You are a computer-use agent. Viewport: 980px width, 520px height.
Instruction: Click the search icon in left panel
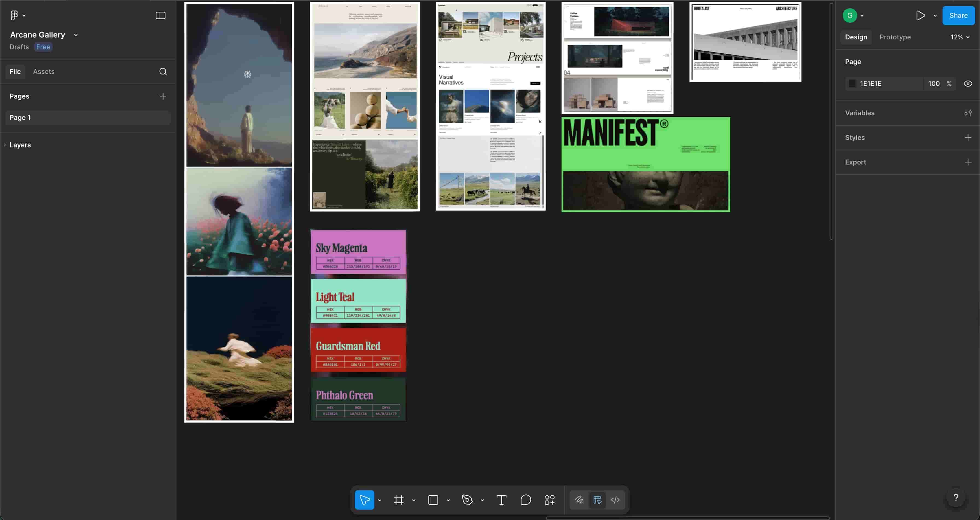(x=163, y=71)
